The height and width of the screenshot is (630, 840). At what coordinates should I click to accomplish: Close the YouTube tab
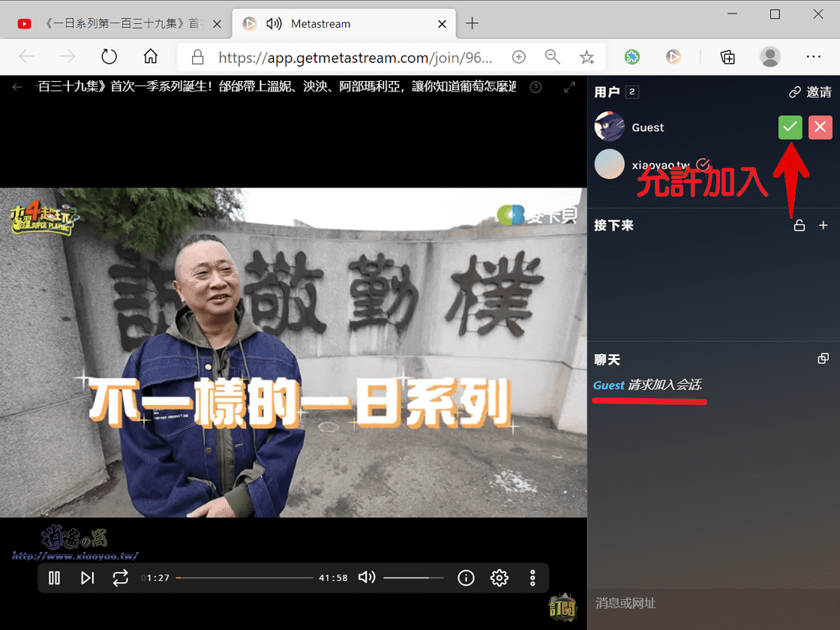(x=217, y=24)
